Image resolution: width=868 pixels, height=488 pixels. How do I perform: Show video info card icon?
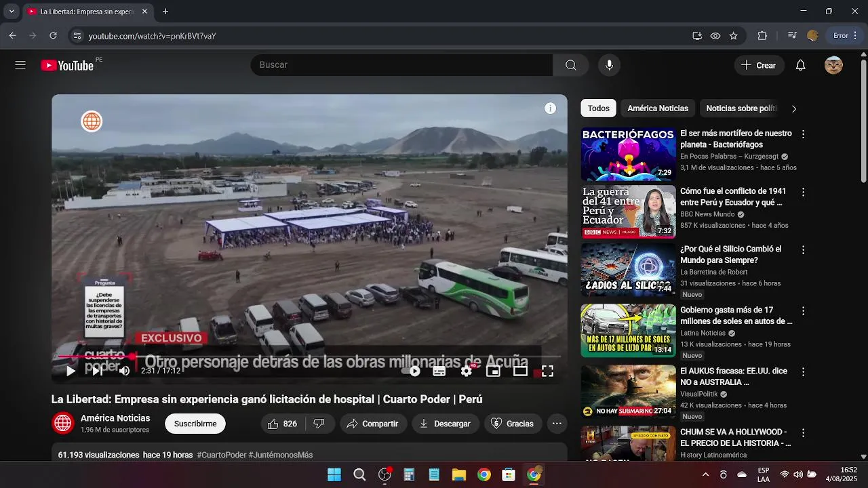pyautogui.click(x=551, y=108)
